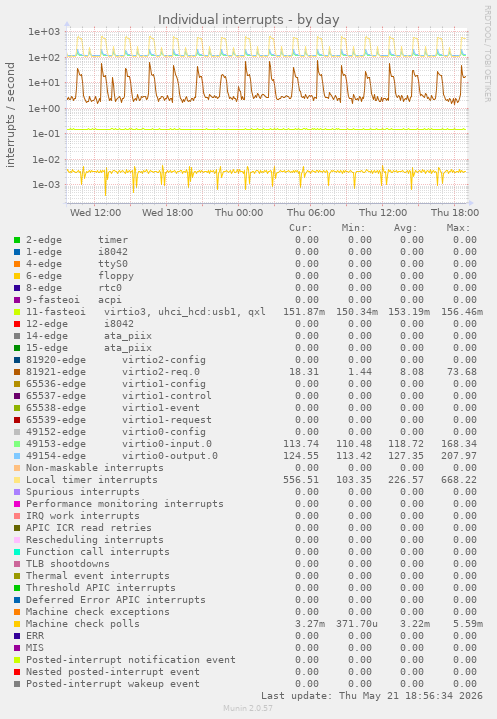Click the Avg: column header

coord(406,228)
